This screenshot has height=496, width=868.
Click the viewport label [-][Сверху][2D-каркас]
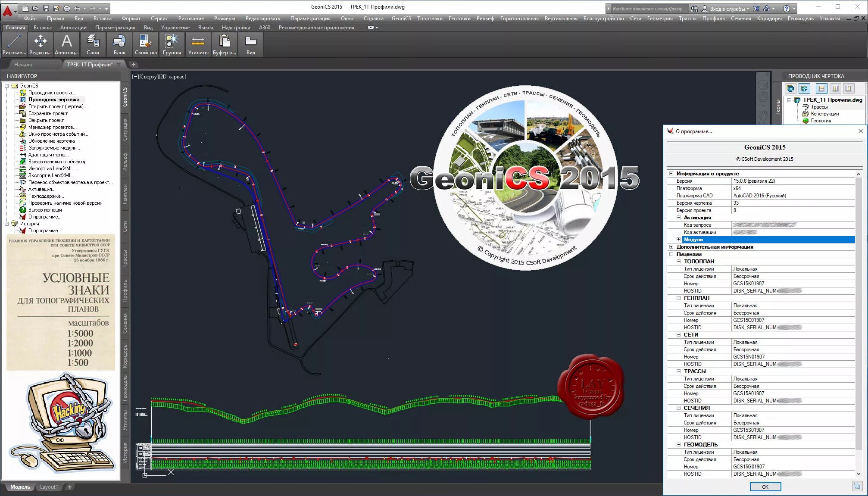pyautogui.click(x=159, y=77)
